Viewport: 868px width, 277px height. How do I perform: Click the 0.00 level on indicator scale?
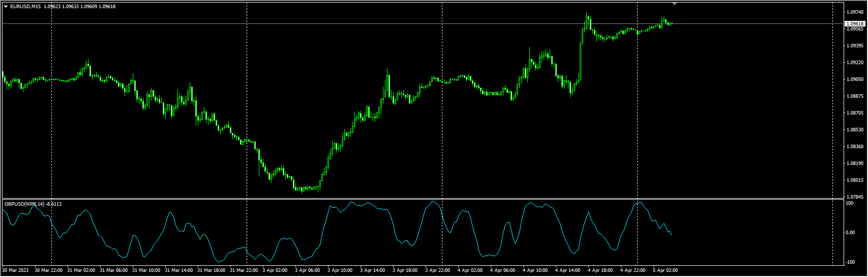click(x=850, y=233)
